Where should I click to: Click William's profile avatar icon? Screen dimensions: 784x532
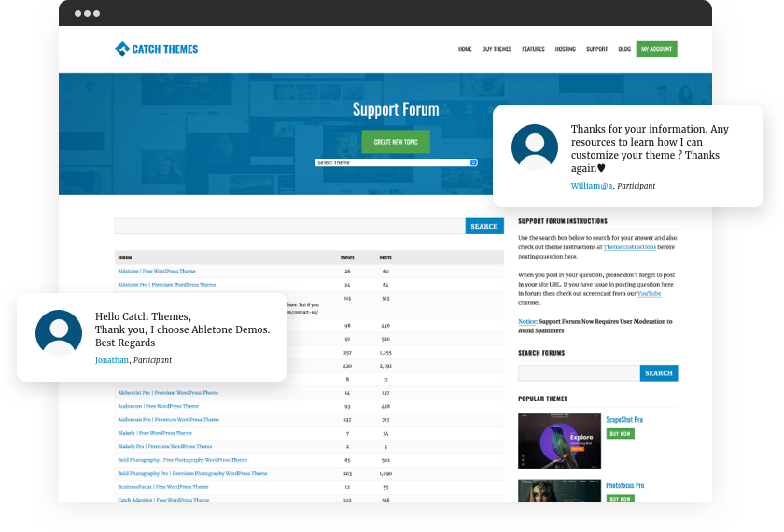[x=535, y=147]
